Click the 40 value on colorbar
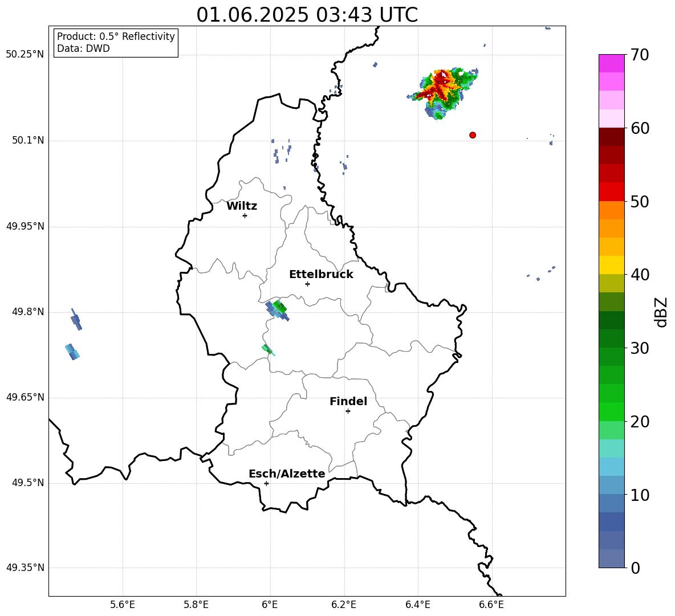This screenshot has height=616, width=675. [x=640, y=275]
